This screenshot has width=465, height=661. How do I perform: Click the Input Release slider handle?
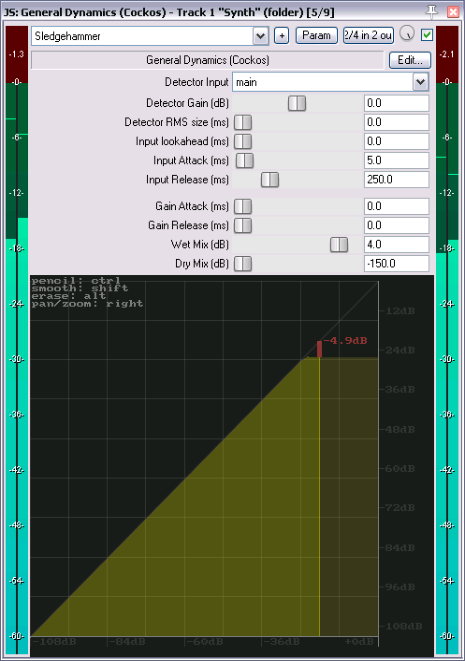pyautogui.click(x=270, y=180)
